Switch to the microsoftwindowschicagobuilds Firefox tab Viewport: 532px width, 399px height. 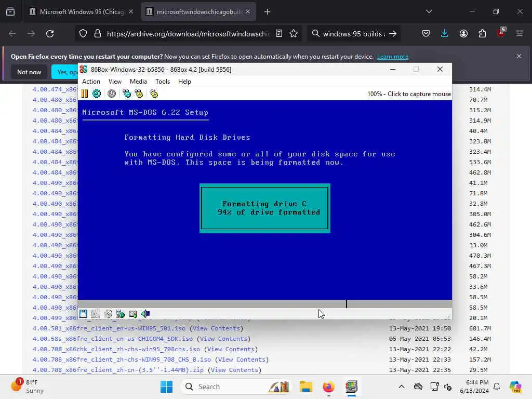(x=199, y=12)
